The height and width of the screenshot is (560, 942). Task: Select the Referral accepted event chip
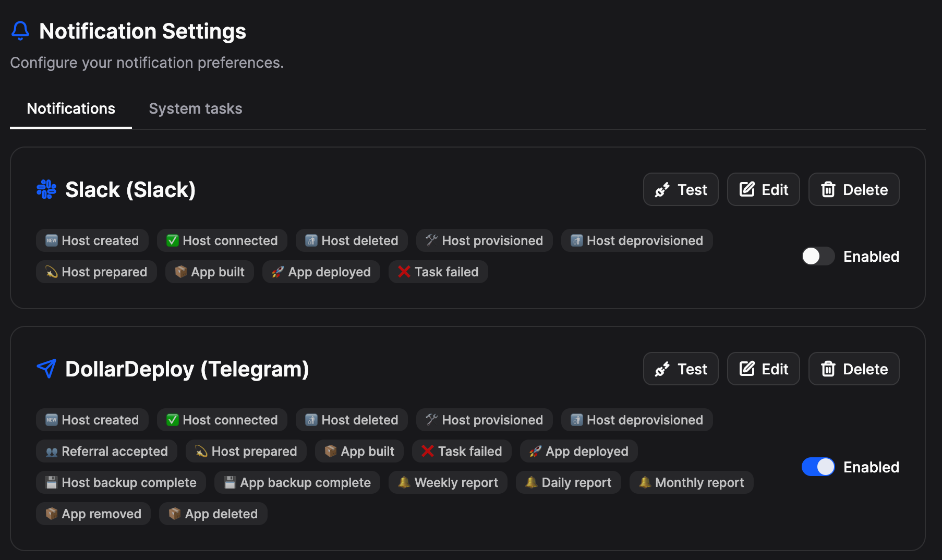[106, 451]
